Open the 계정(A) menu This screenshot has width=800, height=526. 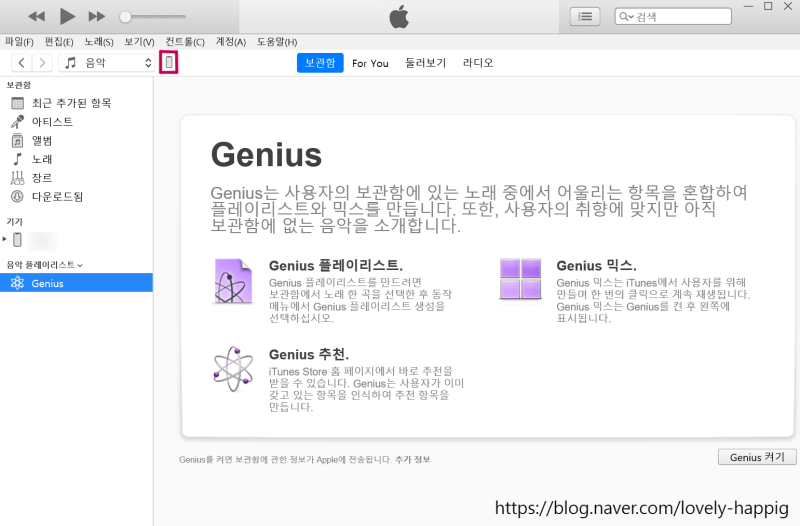231,42
